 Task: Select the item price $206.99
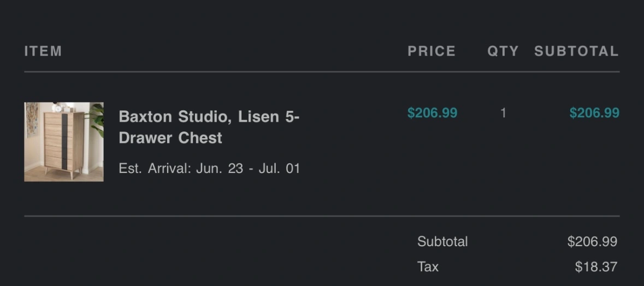(432, 113)
